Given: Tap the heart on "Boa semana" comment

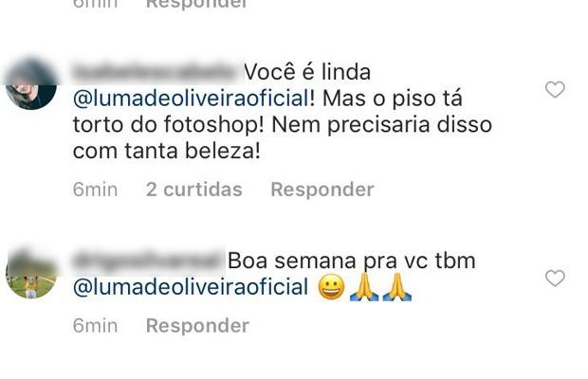Looking at the screenshot, I should [555, 279].
